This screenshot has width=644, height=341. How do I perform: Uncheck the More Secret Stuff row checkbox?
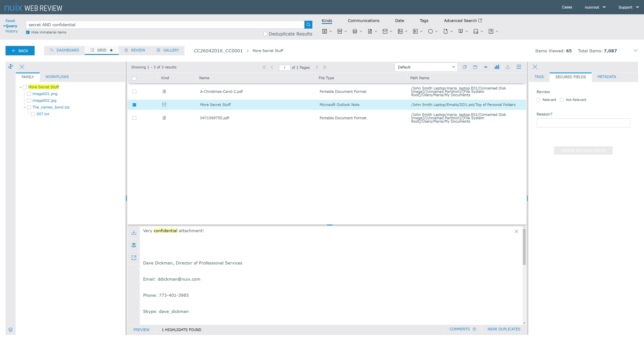134,105
